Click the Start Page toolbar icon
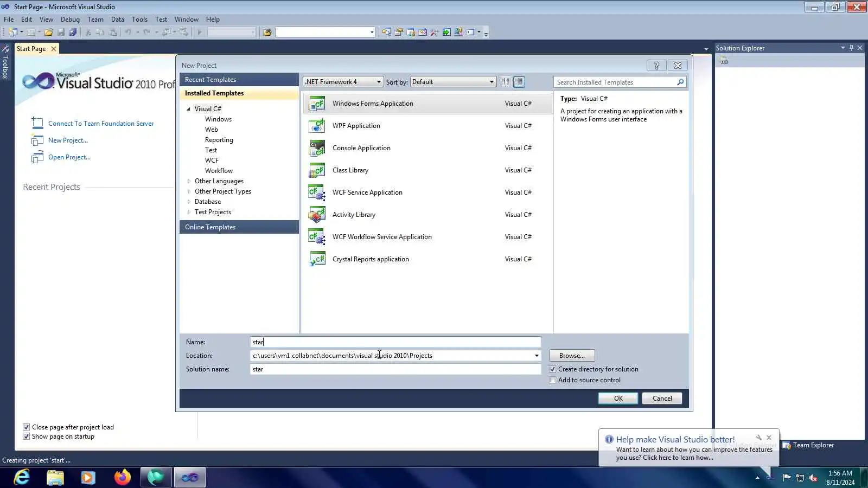868x488 pixels. click(446, 33)
